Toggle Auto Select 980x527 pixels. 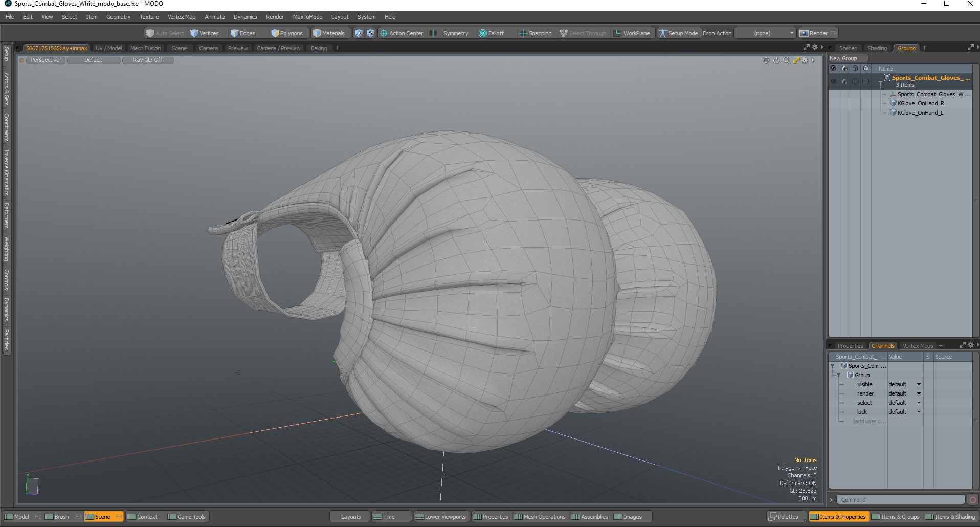(x=165, y=33)
